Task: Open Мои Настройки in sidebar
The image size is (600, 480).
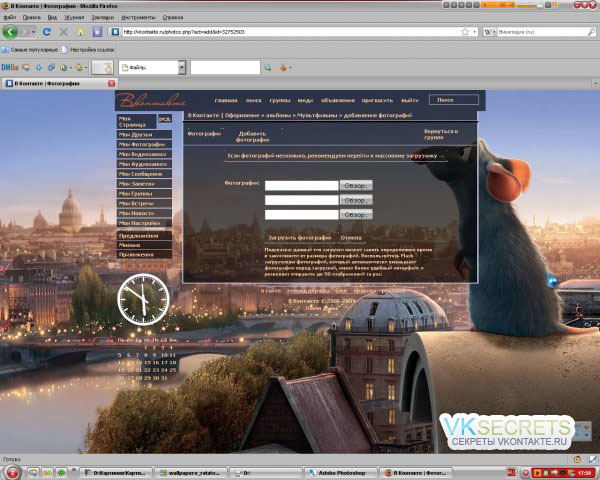Action: pos(144,223)
